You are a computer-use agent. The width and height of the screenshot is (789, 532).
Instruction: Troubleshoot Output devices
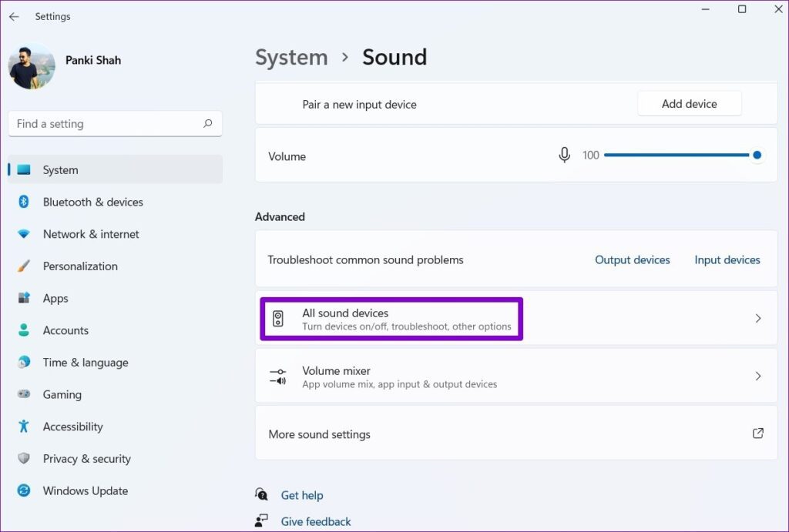tap(632, 259)
